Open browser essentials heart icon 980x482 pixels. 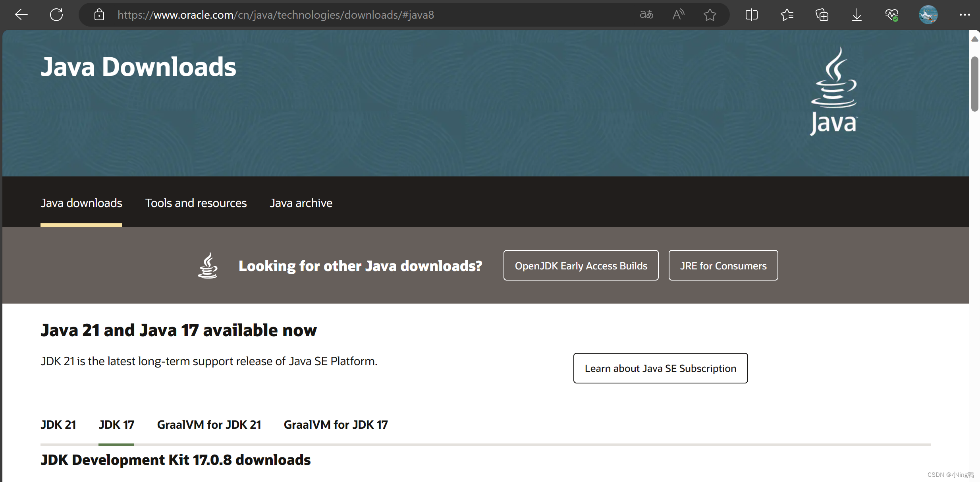click(891, 15)
